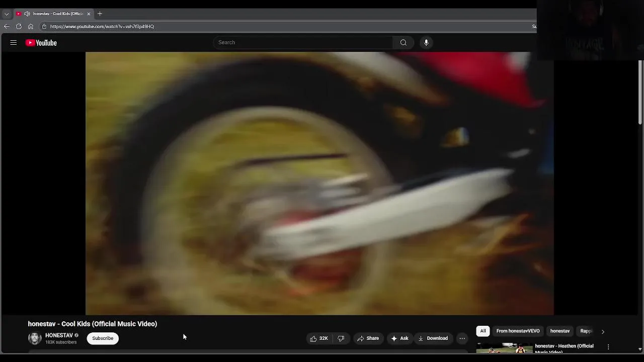Open Heathen video thumbnail
644x362 pixels.
504,347
